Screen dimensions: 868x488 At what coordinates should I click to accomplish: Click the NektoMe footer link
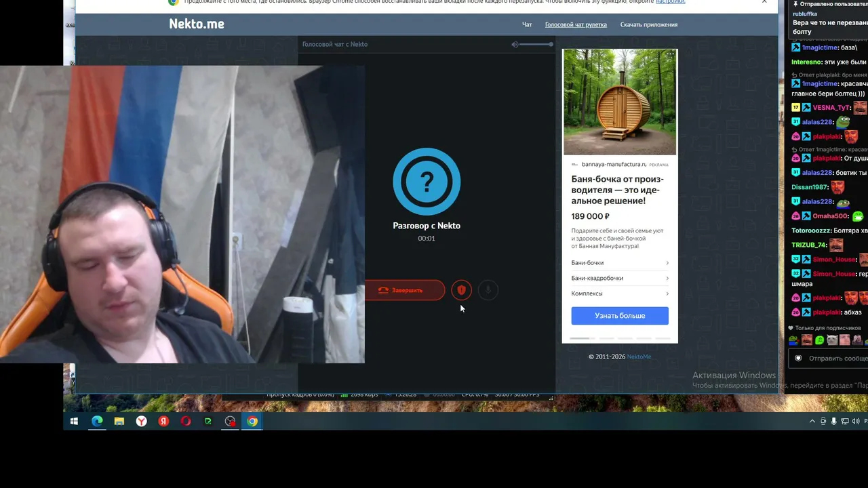[639, 357]
